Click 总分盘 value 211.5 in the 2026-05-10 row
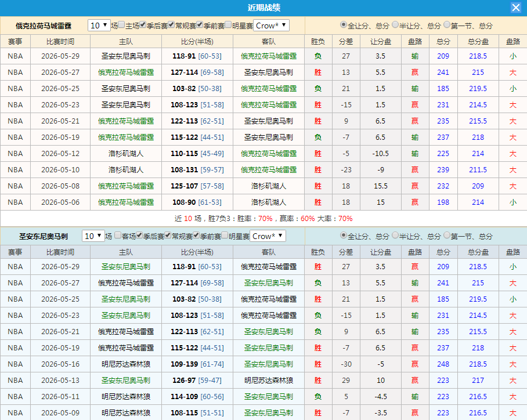The width and height of the screenshot is (527, 420). pos(478,169)
